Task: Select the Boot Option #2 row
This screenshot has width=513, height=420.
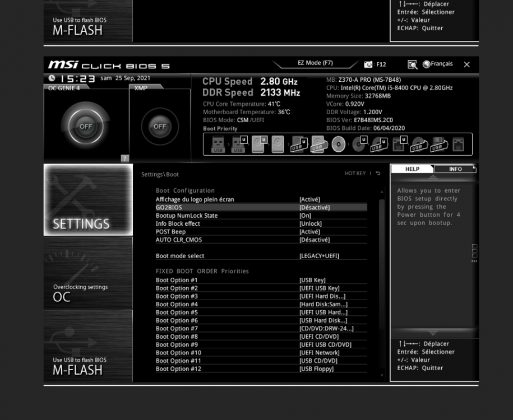Action: point(261,288)
